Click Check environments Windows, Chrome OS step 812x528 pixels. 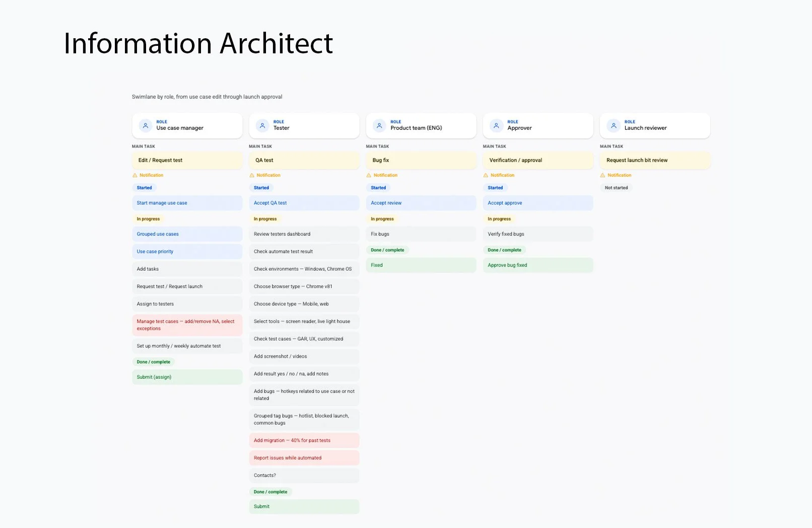[304, 269]
